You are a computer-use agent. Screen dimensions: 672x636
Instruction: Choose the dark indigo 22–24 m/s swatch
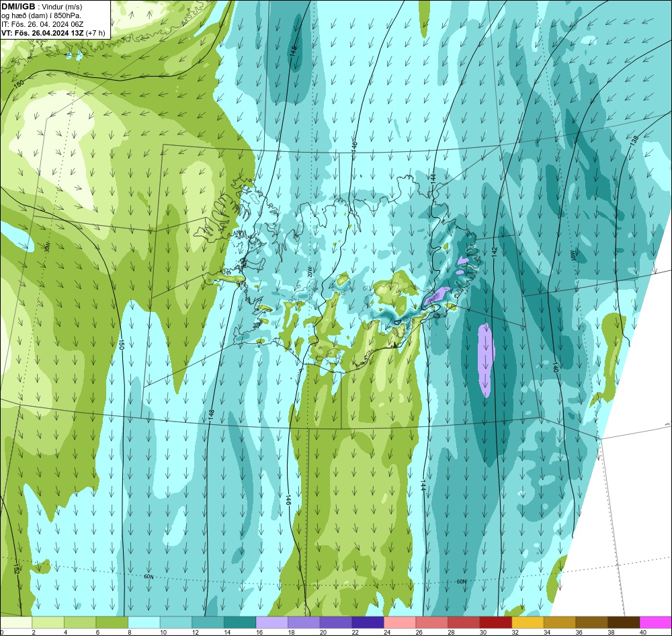pyautogui.click(x=368, y=623)
